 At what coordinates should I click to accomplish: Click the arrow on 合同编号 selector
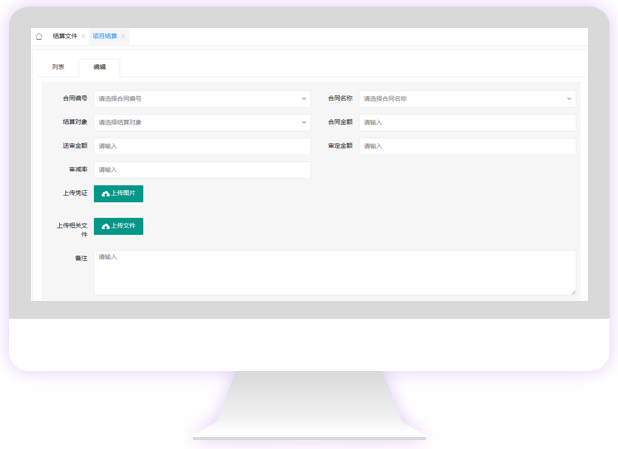[x=304, y=99]
